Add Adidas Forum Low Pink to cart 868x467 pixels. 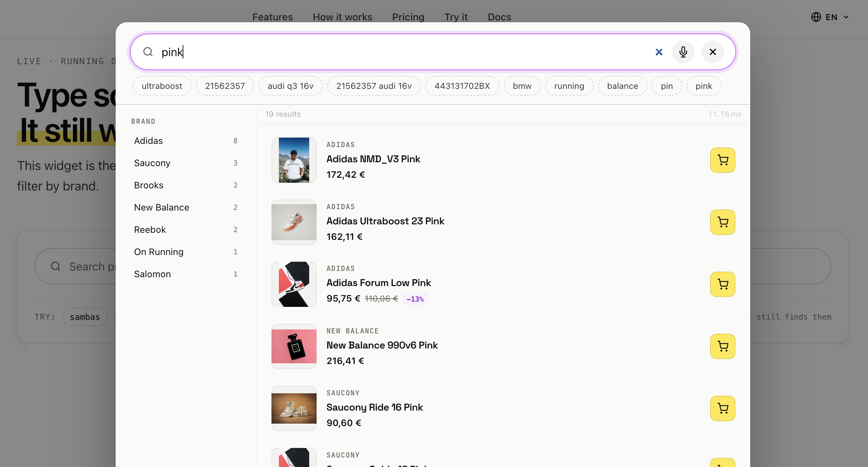point(723,284)
